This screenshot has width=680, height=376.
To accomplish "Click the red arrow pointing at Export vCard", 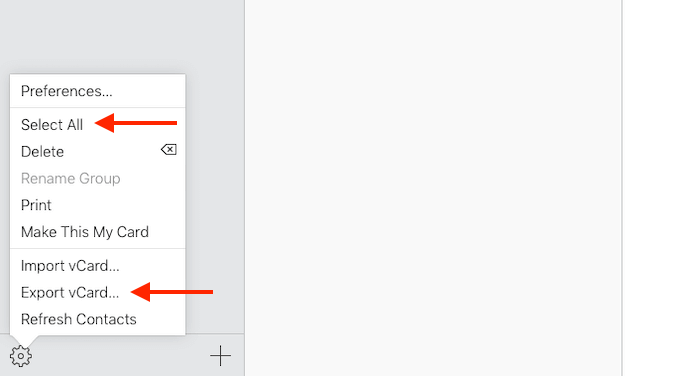I will [x=172, y=292].
